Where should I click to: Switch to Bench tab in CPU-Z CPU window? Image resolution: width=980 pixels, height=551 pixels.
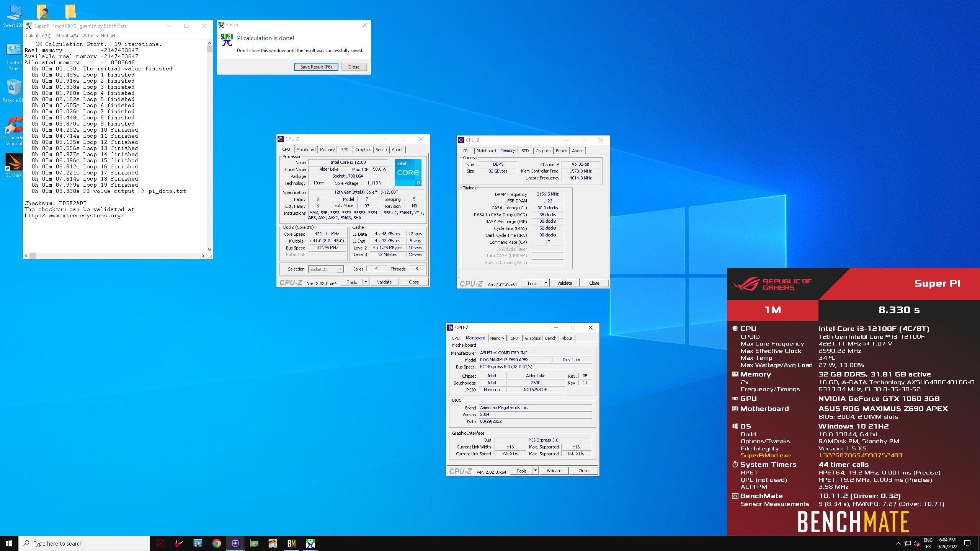[381, 150]
